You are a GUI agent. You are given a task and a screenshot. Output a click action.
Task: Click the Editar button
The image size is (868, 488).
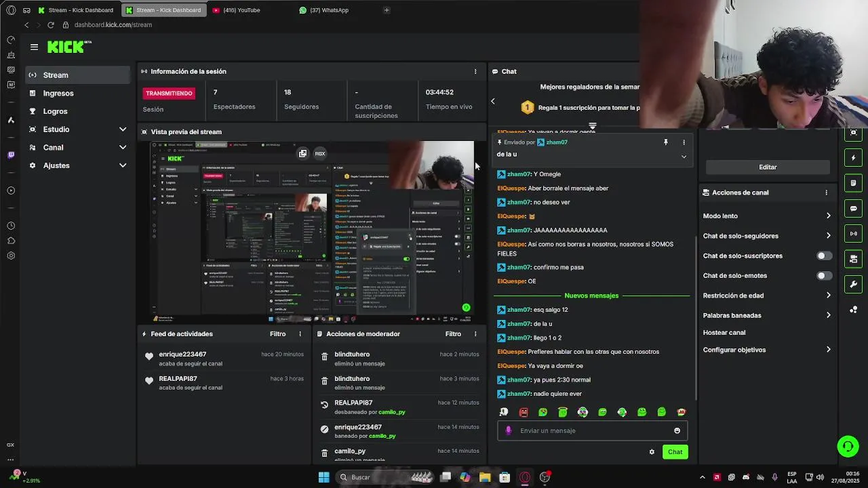(768, 167)
